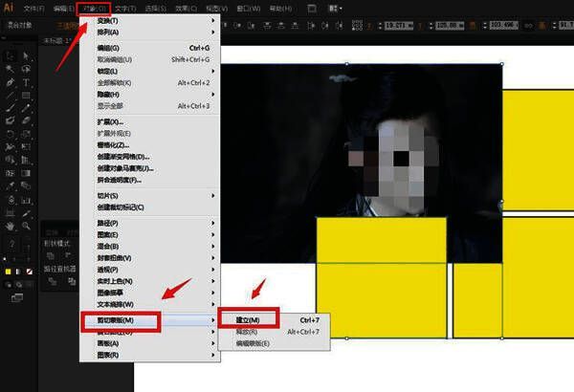Image resolution: width=574 pixels, height=392 pixels.
Task: Select the Selection tool in toolbox
Action: pyautogui.click(x=10, y=55)
